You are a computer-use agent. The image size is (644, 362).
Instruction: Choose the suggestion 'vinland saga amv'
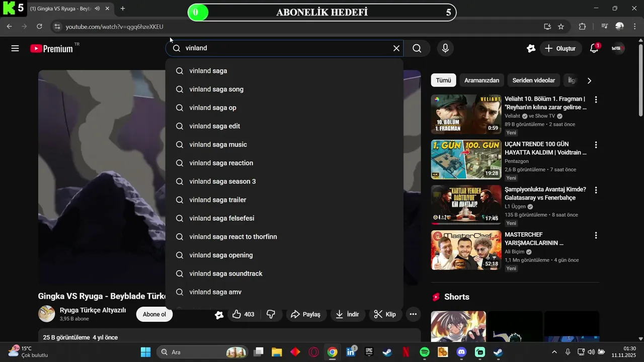284,292
